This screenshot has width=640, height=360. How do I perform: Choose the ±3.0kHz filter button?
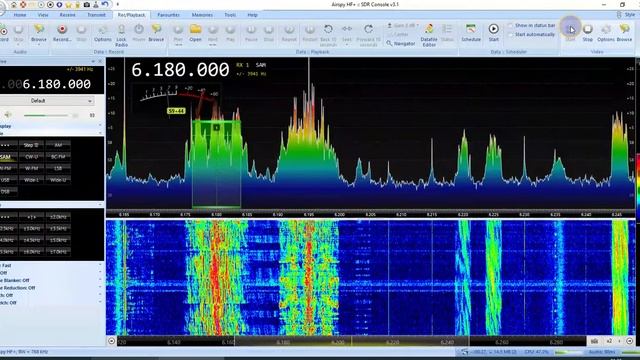[x=31, y=229]
